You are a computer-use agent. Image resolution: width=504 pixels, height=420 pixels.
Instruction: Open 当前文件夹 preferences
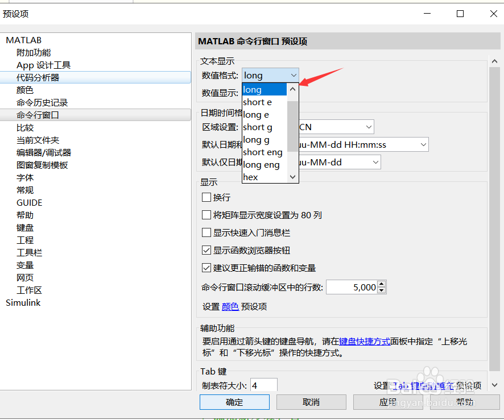tap(38, 140)
